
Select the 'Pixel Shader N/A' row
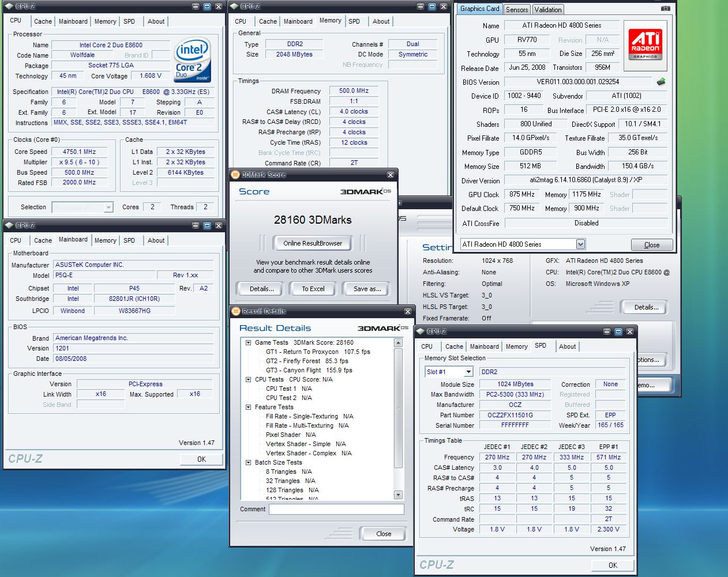point(291,435)
